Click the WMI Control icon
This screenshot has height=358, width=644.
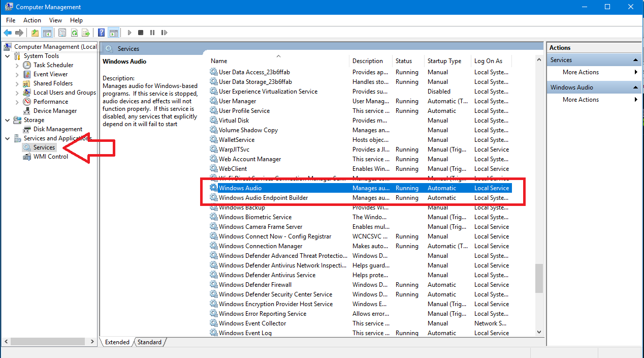pyautogui.click(x=27, y=157)
